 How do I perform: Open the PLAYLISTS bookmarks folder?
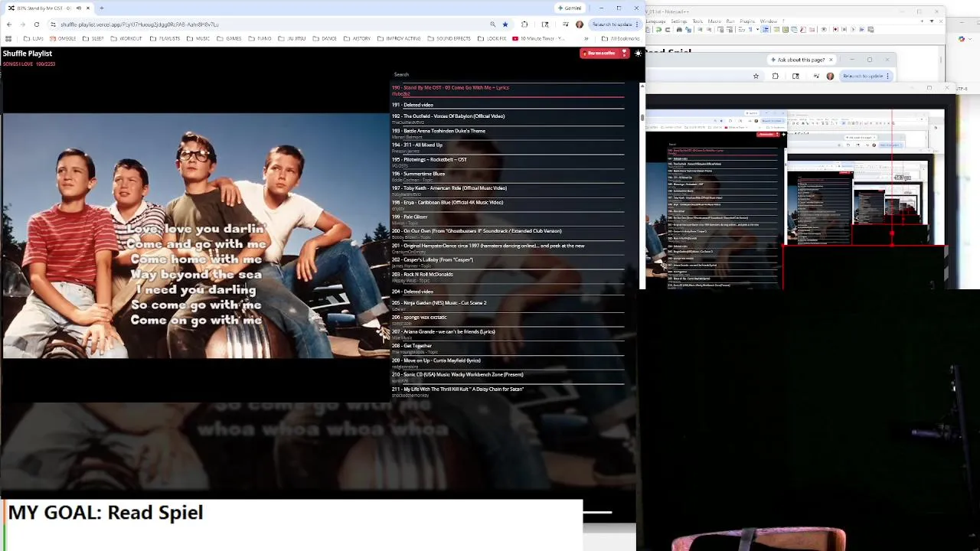pos(165,38)
